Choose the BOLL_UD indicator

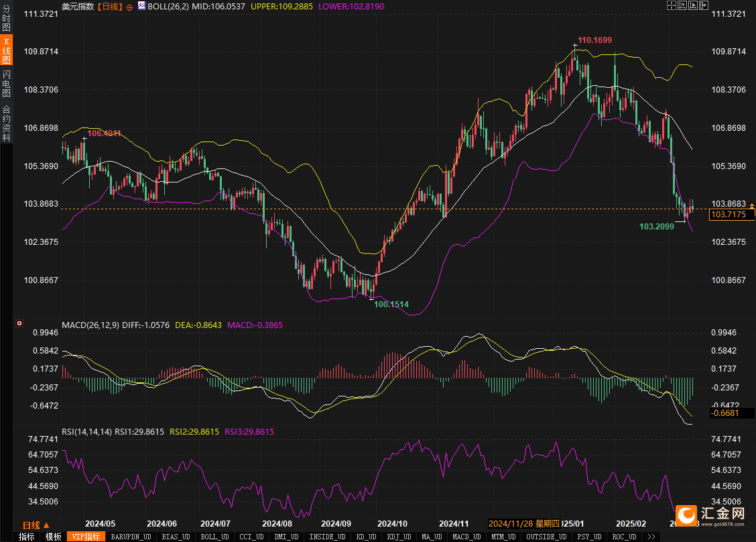(214, 537)
